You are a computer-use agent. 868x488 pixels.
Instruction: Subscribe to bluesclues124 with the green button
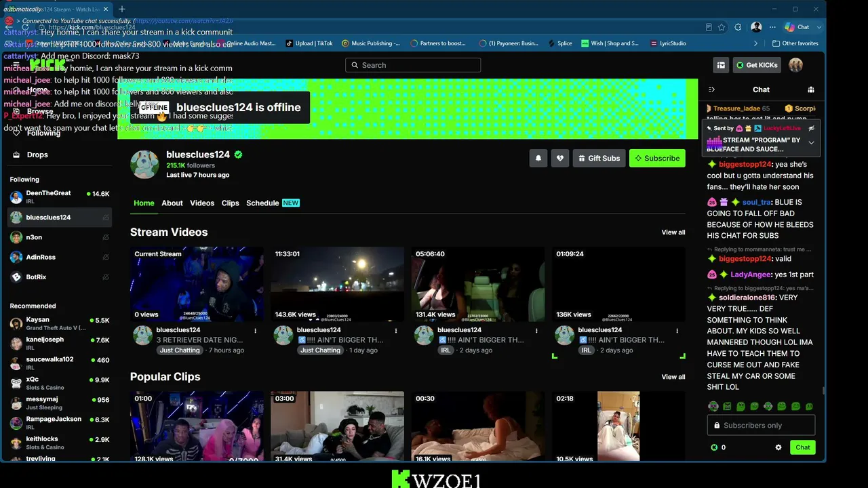click(x=657, y=158)
